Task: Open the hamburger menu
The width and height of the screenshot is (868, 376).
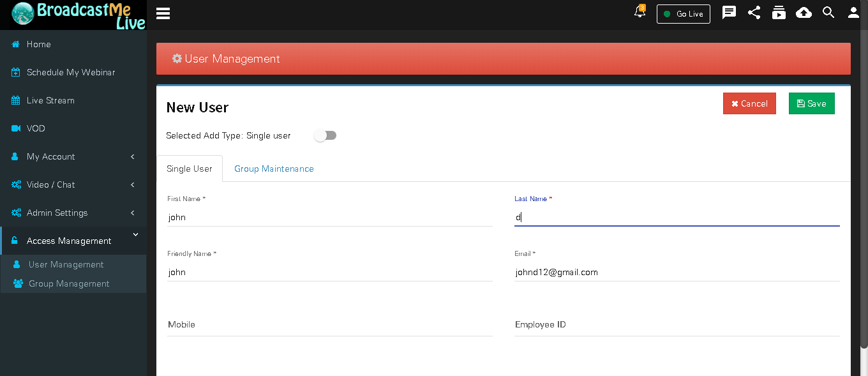Action: (163, 13)
